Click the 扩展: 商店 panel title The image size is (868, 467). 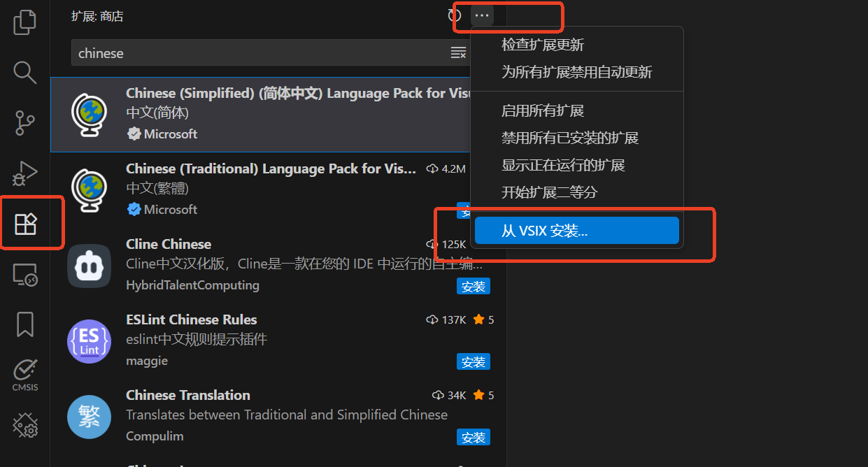pyautogui.click(x=97, y=16)
